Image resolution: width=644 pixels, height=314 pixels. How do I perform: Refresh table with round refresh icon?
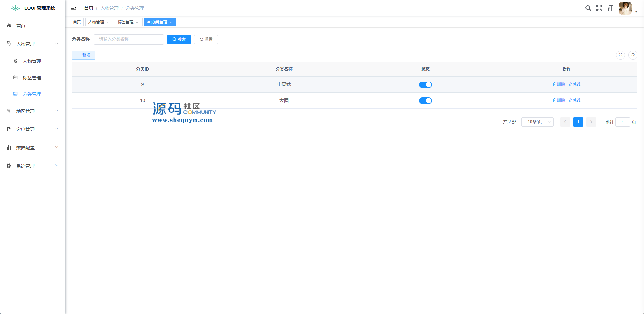(x=633, y=55)
